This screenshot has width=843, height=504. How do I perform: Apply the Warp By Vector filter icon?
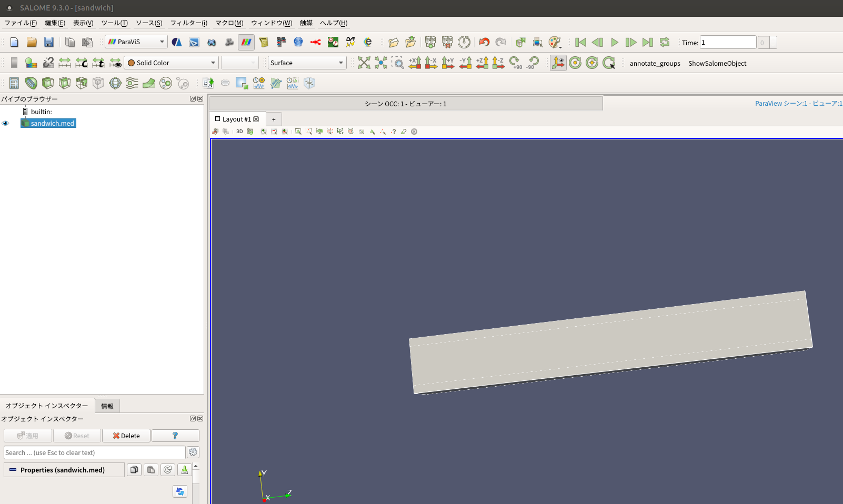[149, 83]
